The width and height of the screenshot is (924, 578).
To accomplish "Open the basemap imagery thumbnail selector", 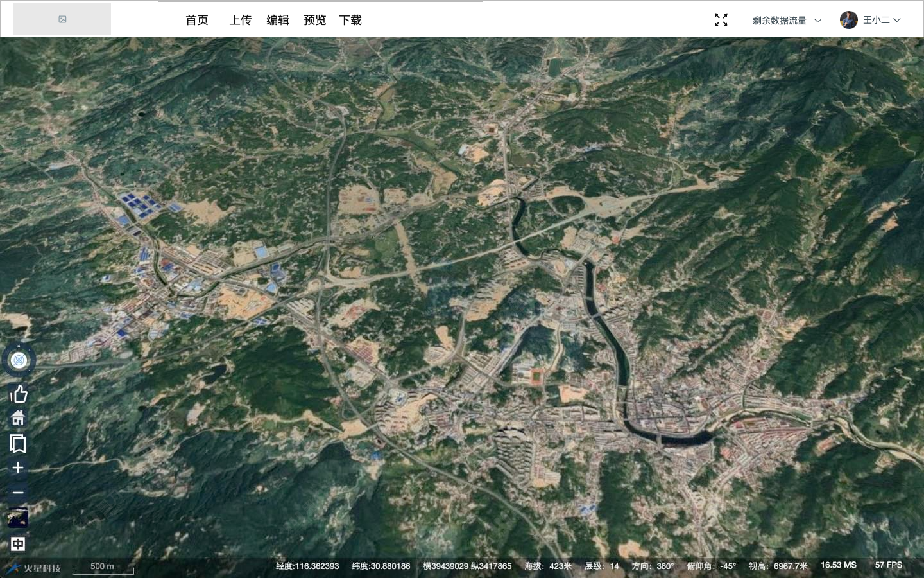I will (x=18, y=518).
